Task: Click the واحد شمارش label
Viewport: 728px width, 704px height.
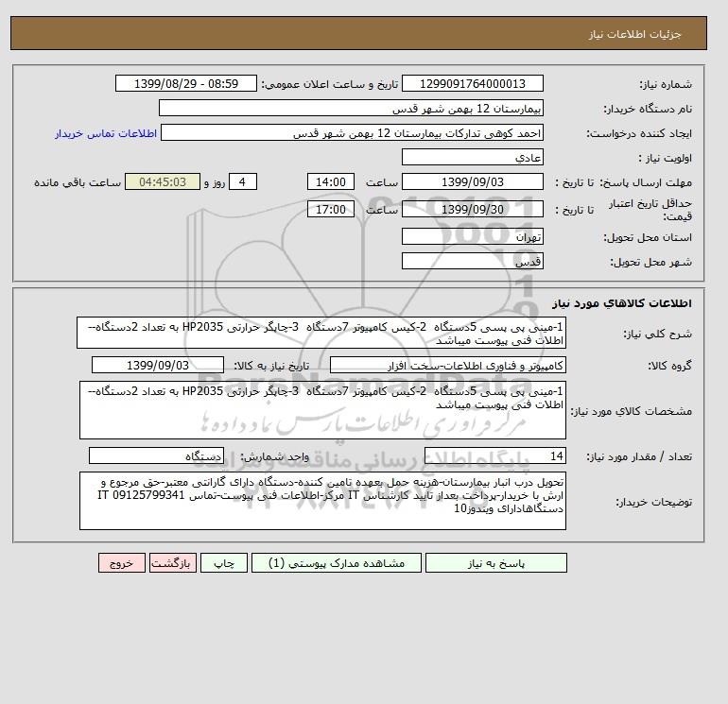Action: click(274, 456)
